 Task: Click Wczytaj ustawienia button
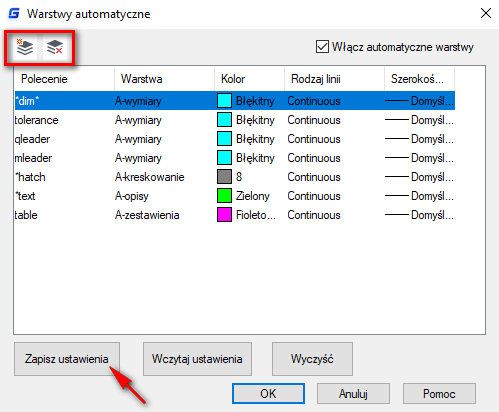click(197, 359)
